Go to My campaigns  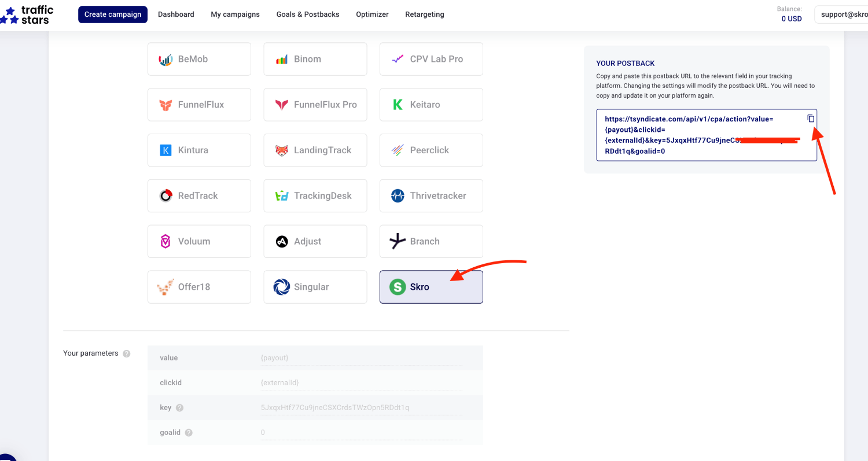(x=235, y=14)
